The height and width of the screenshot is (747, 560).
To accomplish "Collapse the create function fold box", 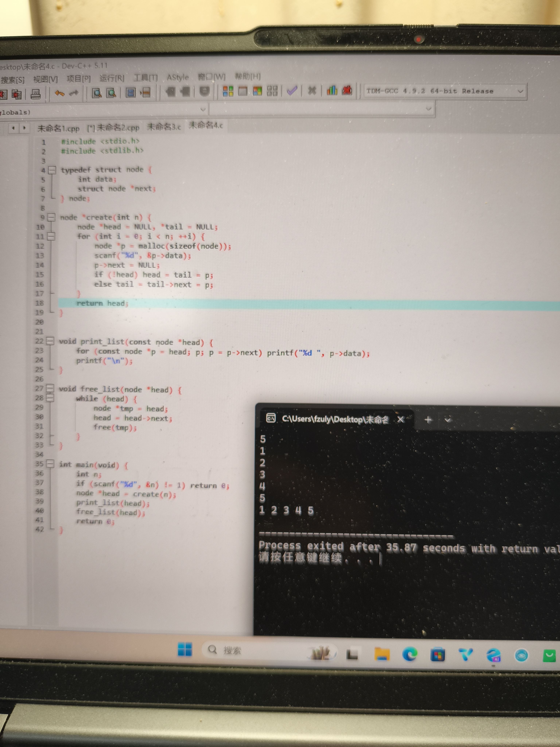I will [51, 218].
